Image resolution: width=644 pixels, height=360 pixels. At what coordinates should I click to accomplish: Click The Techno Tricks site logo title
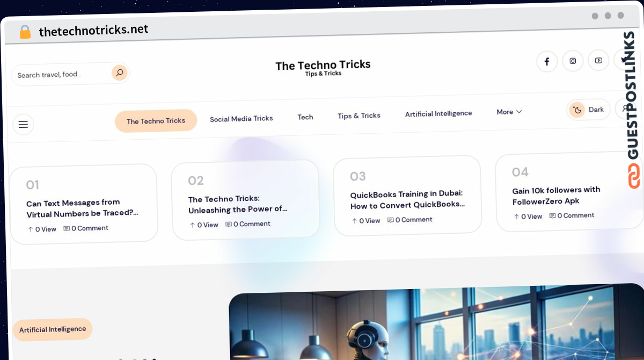[x=323, y=65]
